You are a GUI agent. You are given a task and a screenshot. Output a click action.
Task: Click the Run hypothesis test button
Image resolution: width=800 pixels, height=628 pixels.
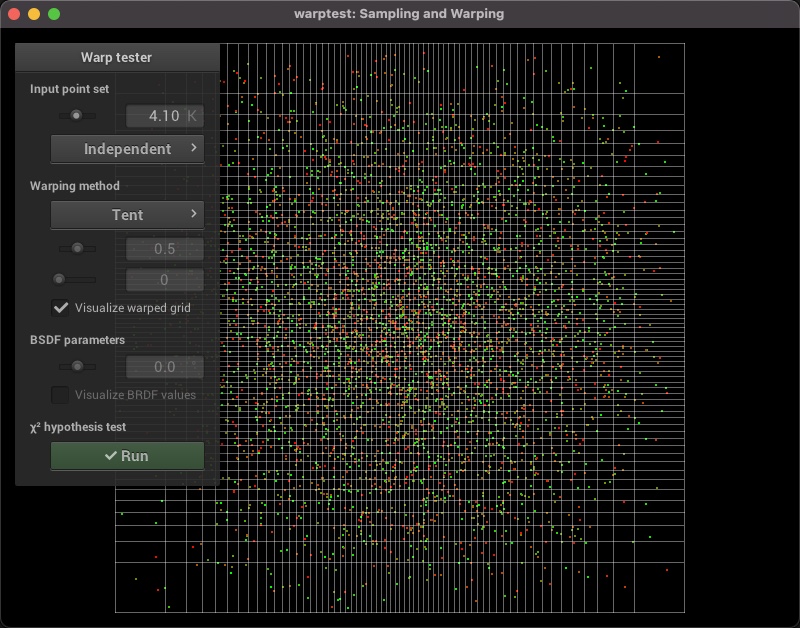click(127, 456)
